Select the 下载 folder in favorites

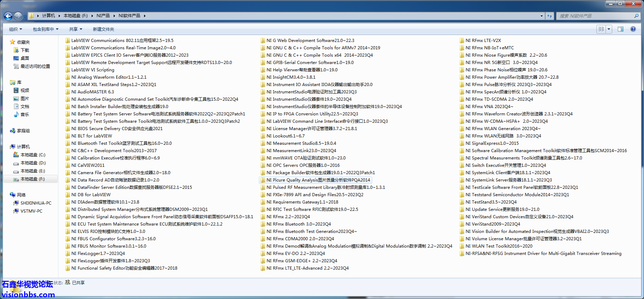pos(24,50)
